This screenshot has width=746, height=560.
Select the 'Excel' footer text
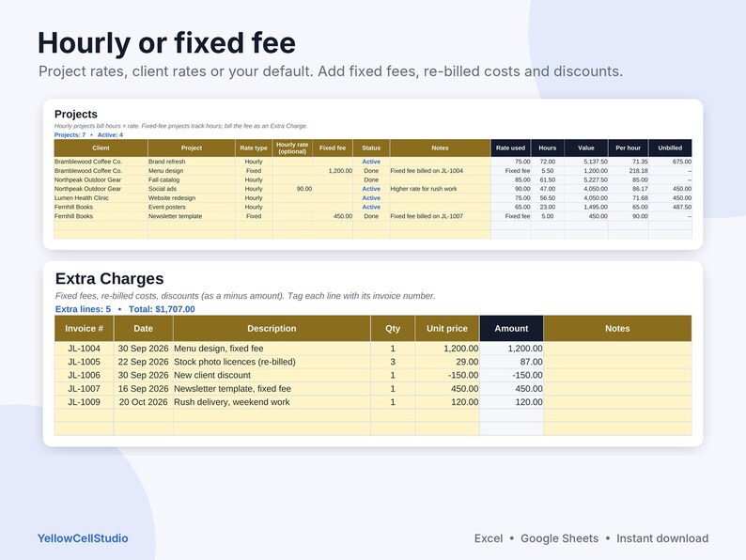[489, 538]
